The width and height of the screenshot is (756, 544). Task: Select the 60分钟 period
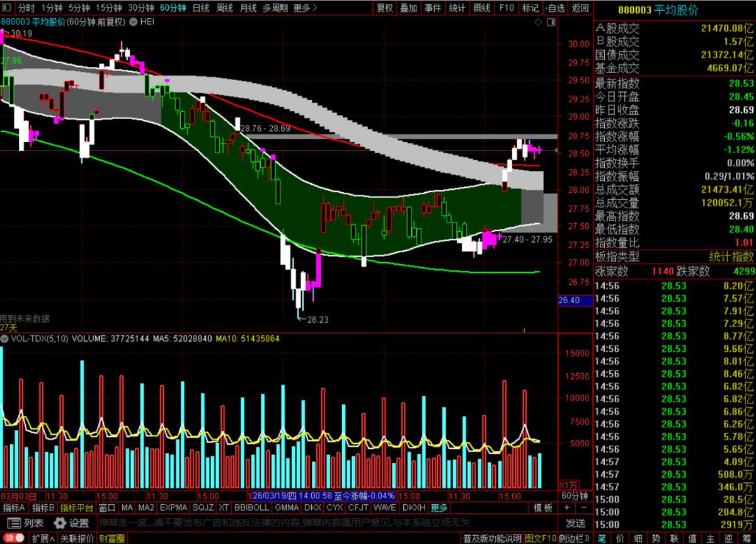click(x=173, y=8)
